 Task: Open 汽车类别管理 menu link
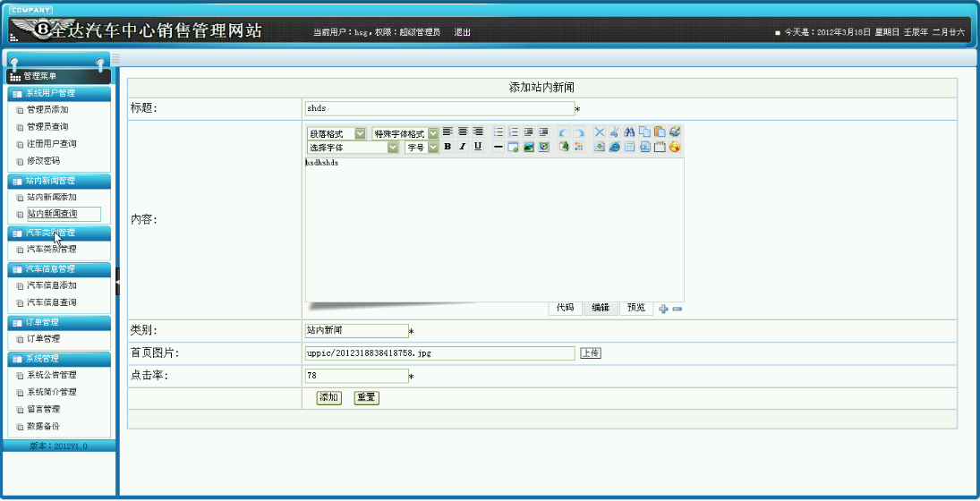click(52, 250)
